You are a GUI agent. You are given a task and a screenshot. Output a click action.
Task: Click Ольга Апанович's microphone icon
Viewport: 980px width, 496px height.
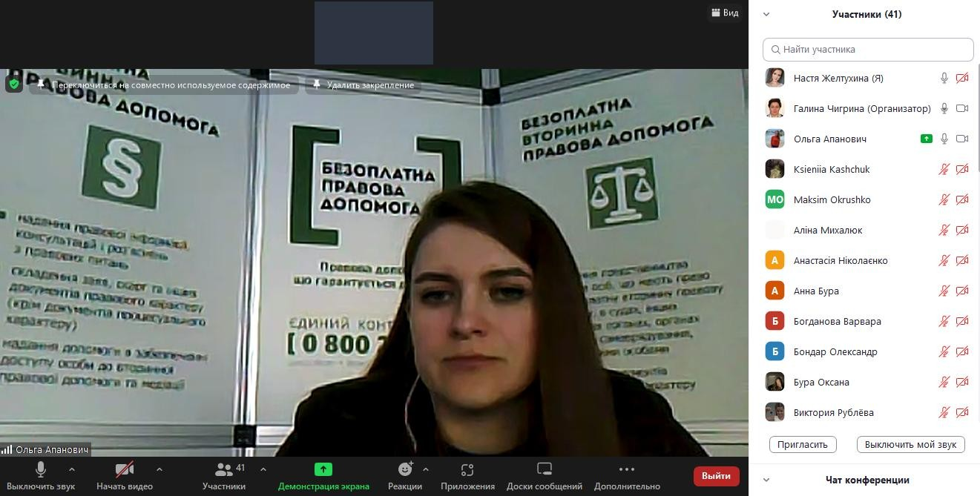click(x=944, y=139)
